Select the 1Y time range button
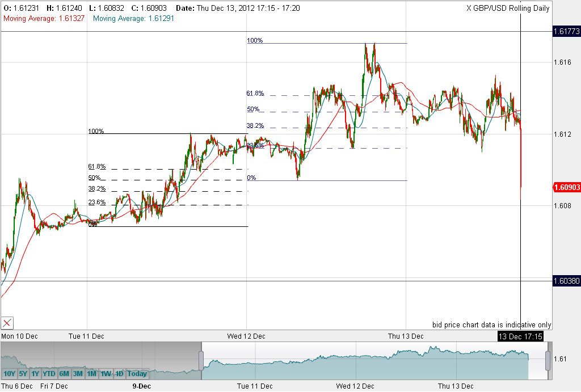 (x=35, y=373)
